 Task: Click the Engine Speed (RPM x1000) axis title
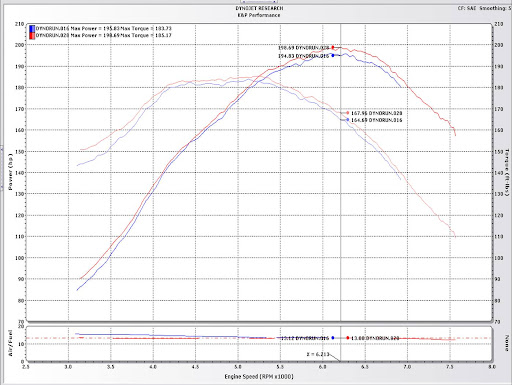(259, 376)
